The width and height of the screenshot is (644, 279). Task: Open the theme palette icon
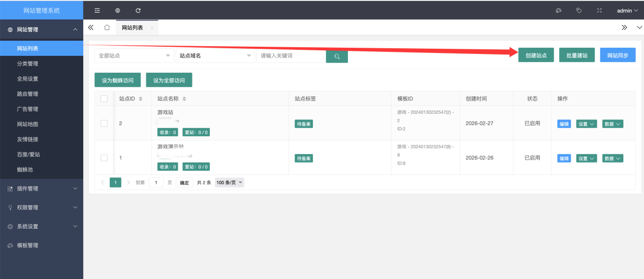point(559,10)
